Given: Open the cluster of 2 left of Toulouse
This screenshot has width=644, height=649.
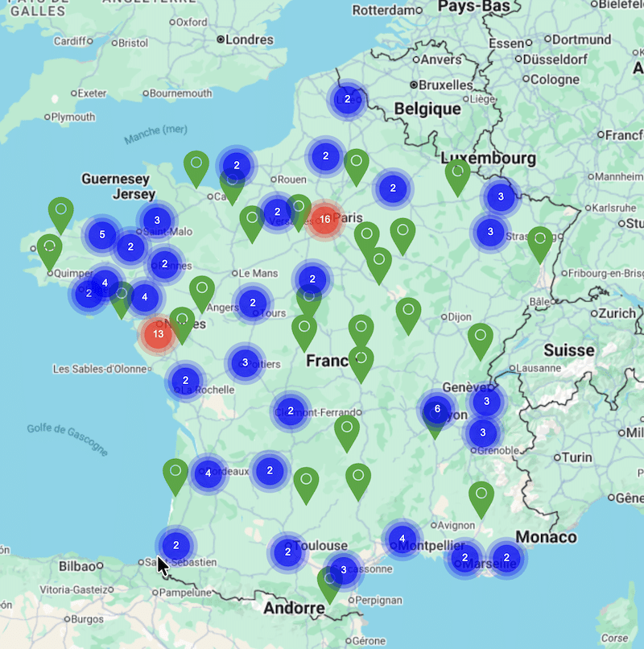Looking at the screenshot, I should 287,552.
